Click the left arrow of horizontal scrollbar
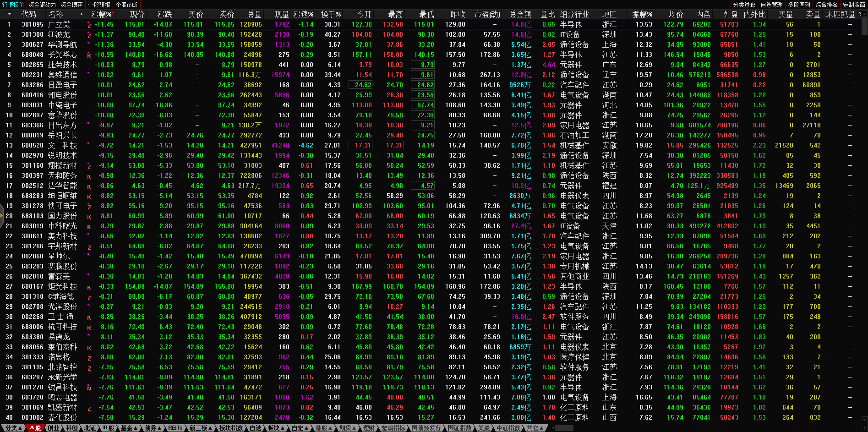 pyautogui.click(x=553, y=428)
